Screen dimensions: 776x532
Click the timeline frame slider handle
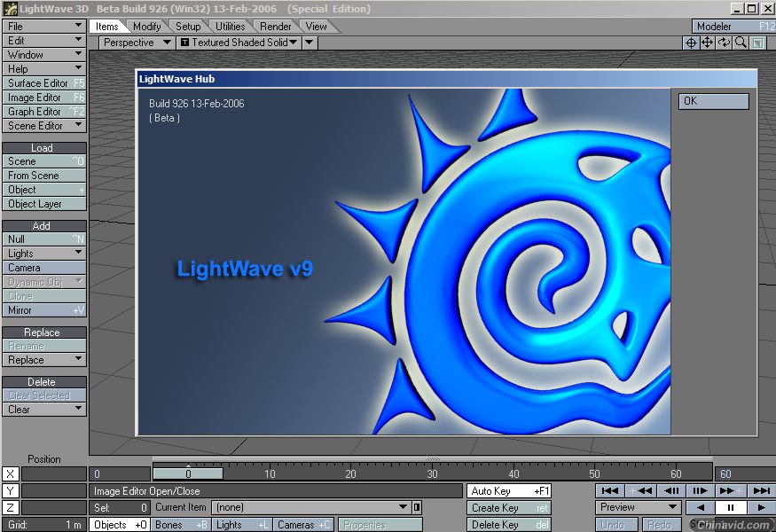tap(188, 473)
